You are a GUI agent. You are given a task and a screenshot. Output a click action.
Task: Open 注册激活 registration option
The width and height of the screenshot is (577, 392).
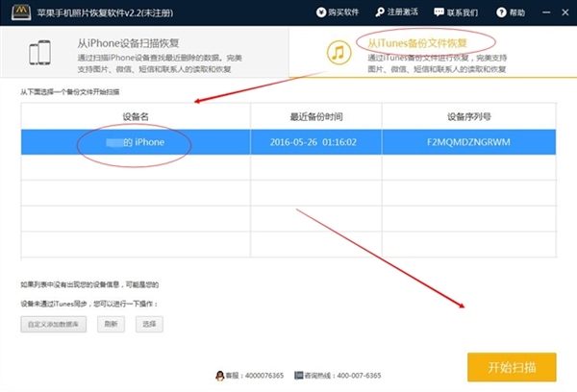click(x=396, y=12)
